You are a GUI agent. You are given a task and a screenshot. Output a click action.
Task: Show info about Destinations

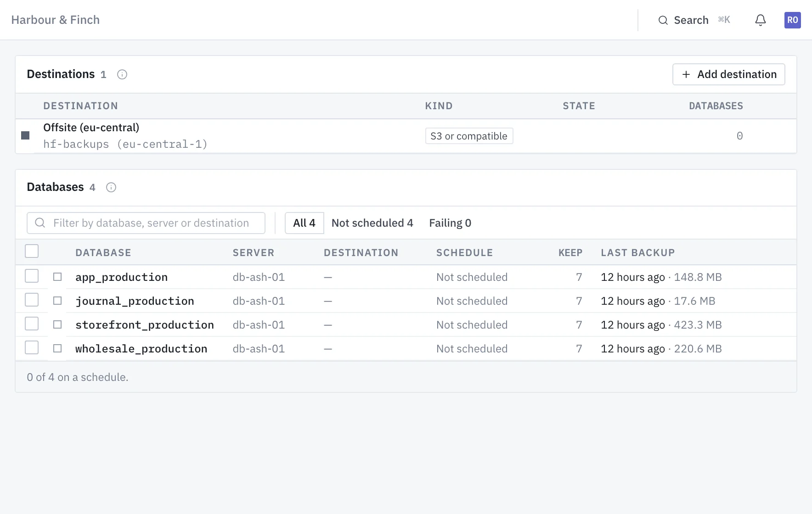122,74
